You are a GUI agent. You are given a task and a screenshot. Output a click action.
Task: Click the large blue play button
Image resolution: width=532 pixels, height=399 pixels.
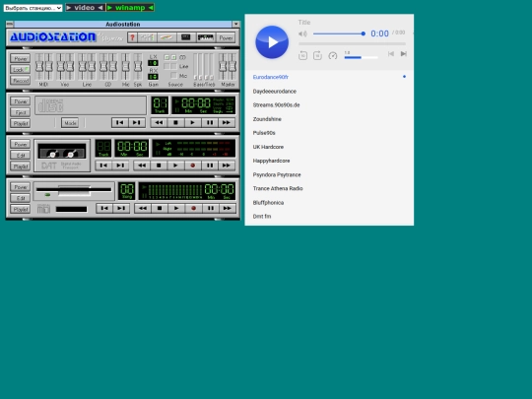pos(272,42)
